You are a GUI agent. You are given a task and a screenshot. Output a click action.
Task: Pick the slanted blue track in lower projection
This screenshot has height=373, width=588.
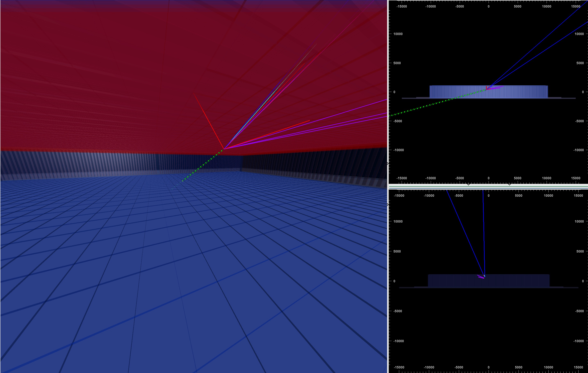tap(465, 233)
